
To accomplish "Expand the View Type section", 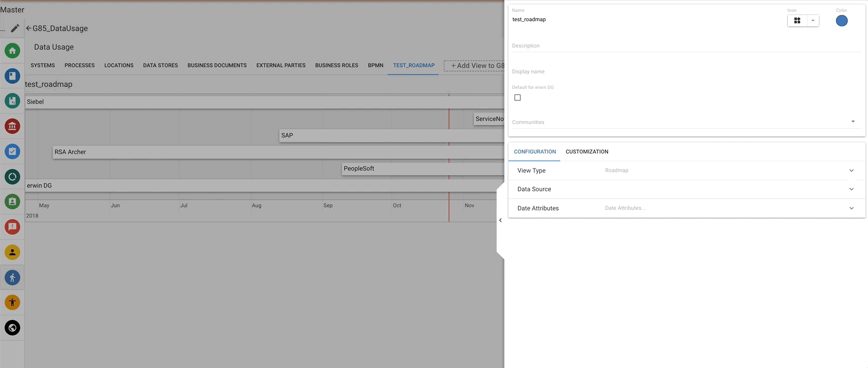I will coord(686,171).
